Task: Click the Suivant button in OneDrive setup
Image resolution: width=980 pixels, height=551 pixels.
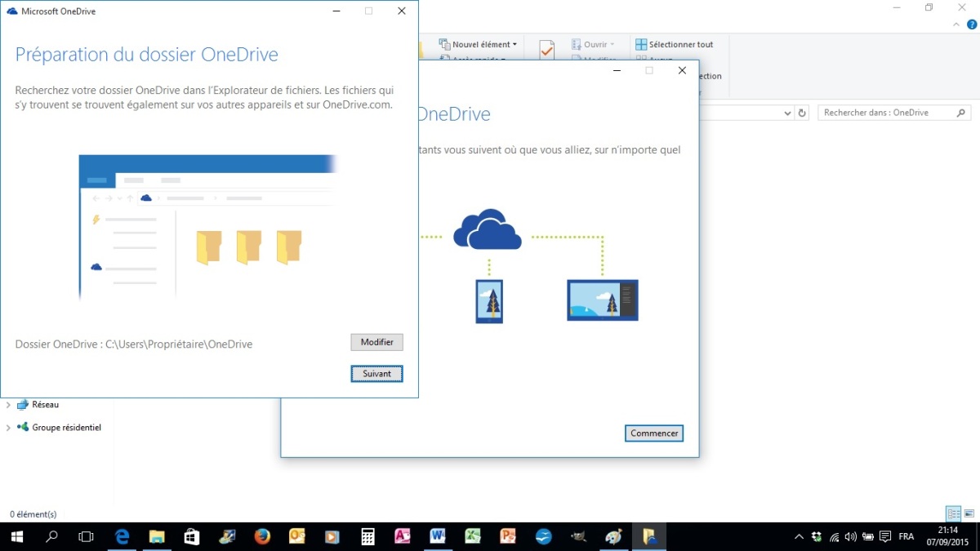Action: coord(376,374)
